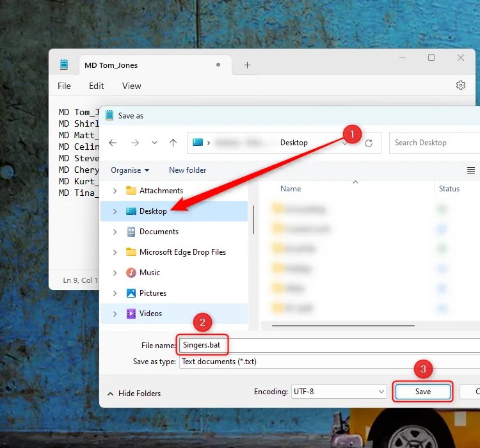Select Pictures in navigation pane

click(x=174, y=293)
